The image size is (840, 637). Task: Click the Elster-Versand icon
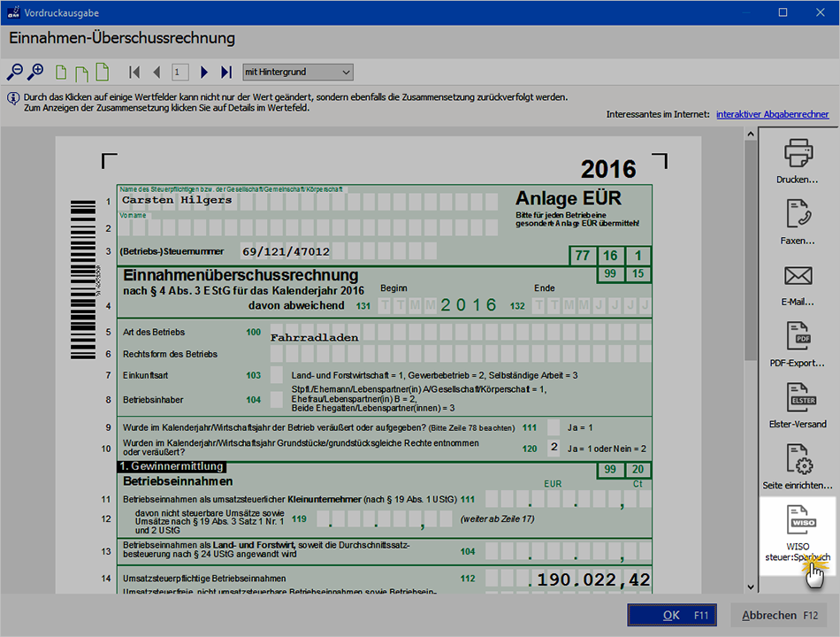(801, 397)
